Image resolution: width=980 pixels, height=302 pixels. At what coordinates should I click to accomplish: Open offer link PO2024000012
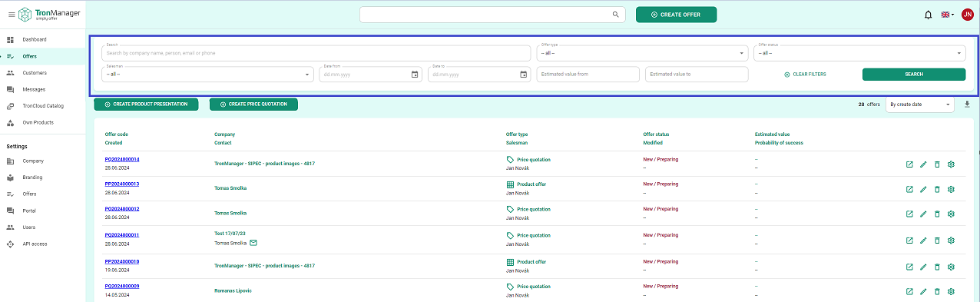122,208
